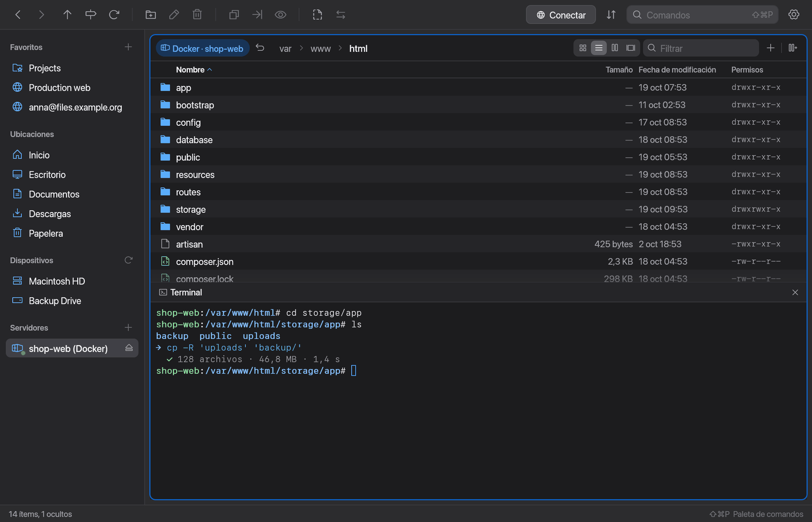The width and height of the screenshot is (812, 522).
Task: Reload the current directory listing
Action: click(x=114, y=15)
